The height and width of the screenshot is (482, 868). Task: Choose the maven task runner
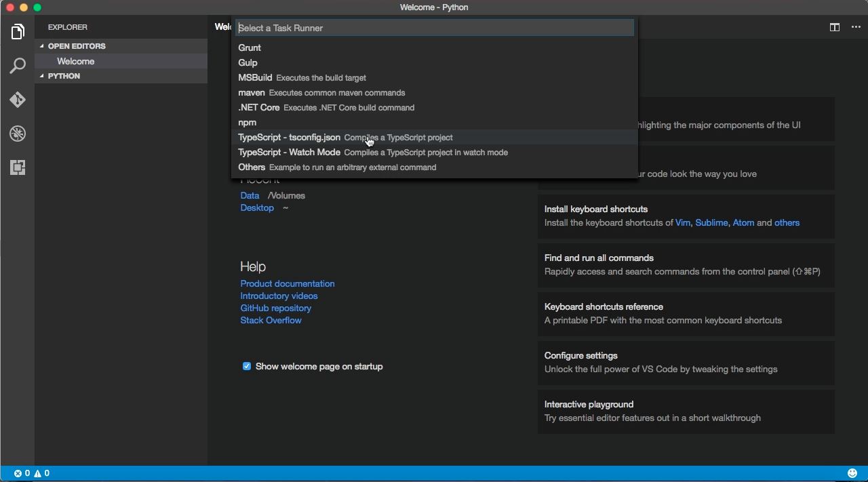coord(434,92)
